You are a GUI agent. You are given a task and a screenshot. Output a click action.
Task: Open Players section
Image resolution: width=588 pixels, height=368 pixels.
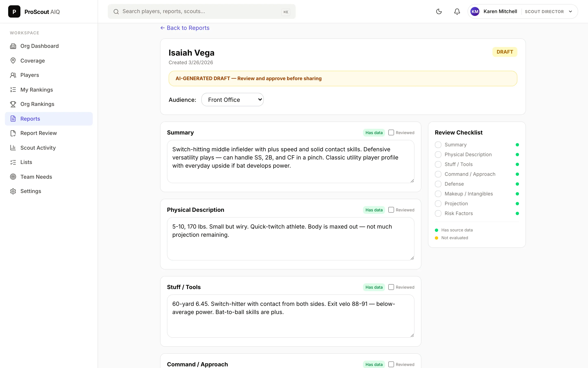pyautogui.click(x=49, y=75)
